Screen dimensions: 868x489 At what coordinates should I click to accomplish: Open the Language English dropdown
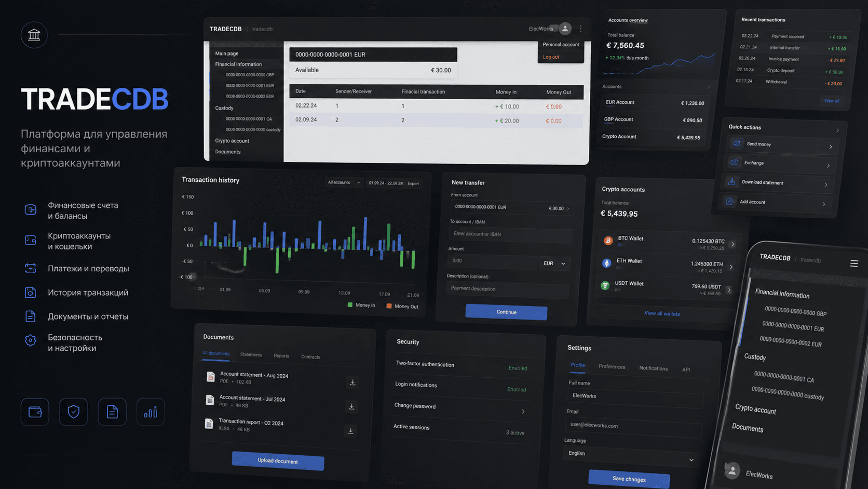point(631,456)
